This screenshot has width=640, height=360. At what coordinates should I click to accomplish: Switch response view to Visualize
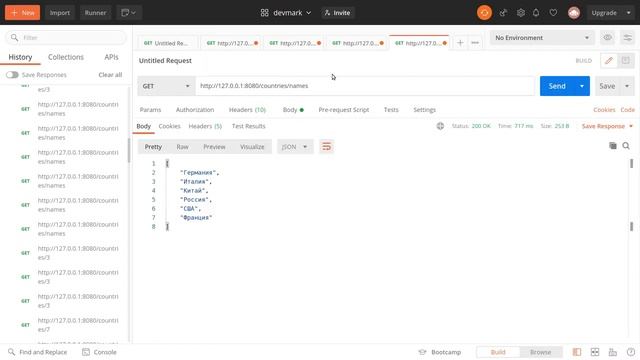[x=252, y=147]
